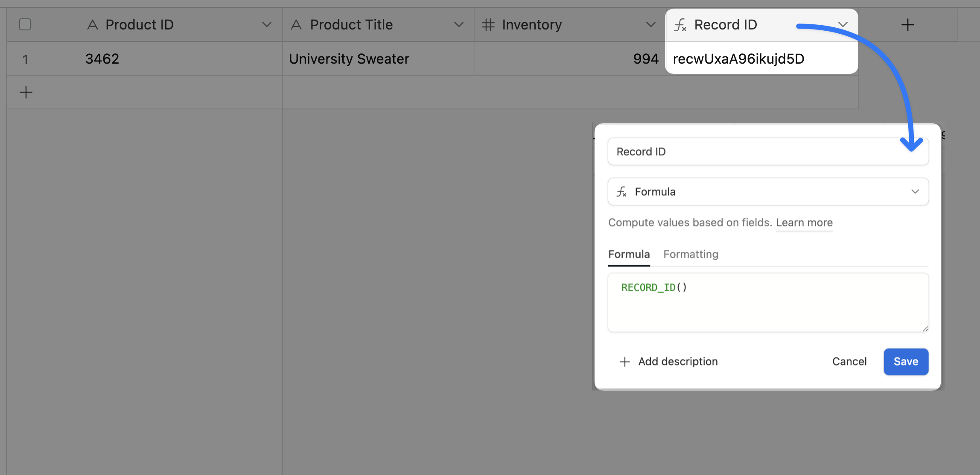Add a new row with plus icon

click(x=26, y=92)
